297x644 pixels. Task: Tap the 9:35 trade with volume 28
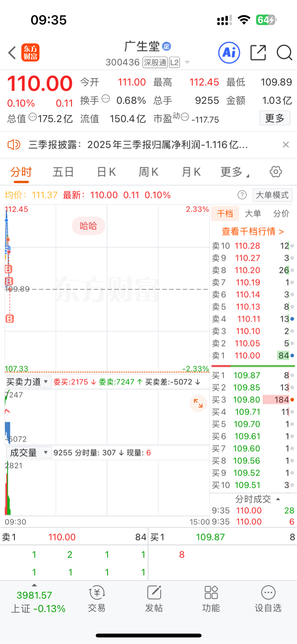tap(253, 510)
